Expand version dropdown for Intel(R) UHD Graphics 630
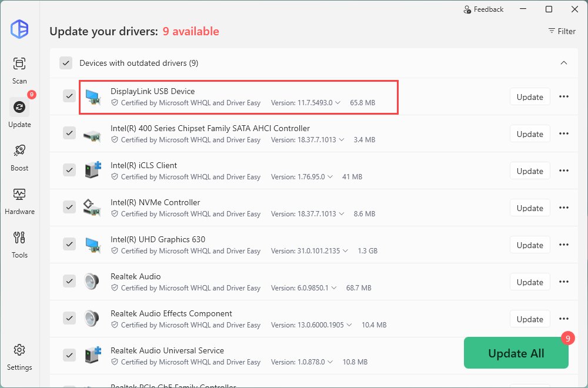 [x=345, y=251]
